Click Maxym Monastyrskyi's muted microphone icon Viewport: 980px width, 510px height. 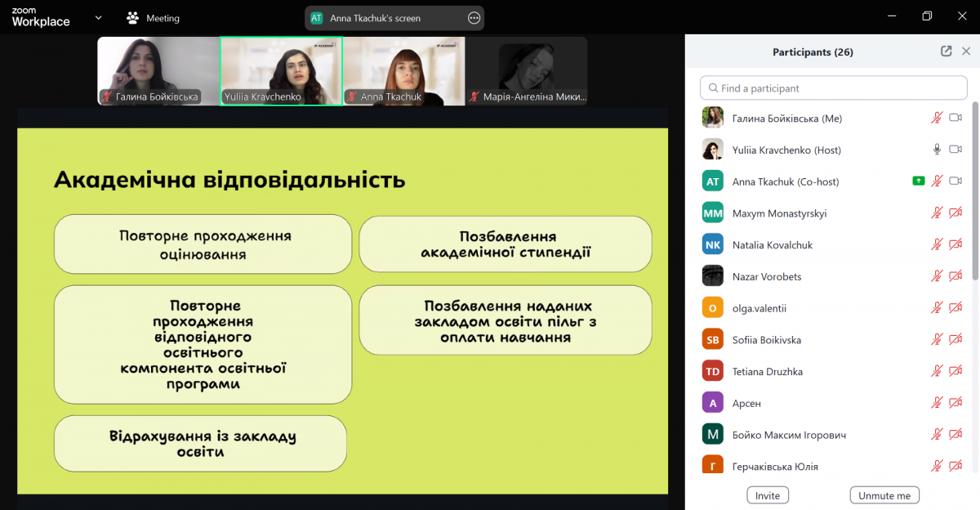[937, 213]
